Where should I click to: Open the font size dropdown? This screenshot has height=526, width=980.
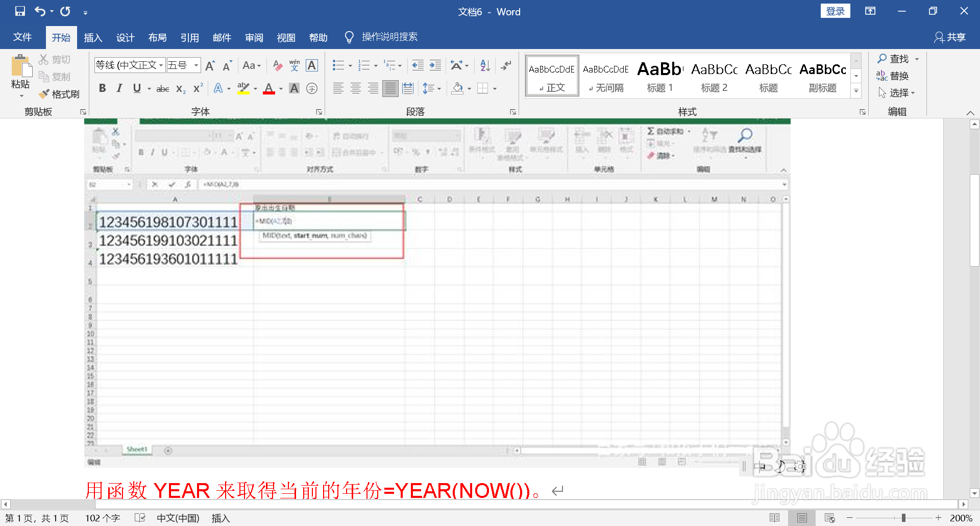(195, 65)
